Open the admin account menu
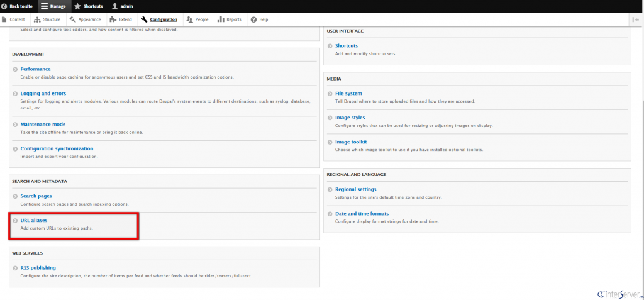The width and height of the screenshot is (644, 300). pos(123,6)
